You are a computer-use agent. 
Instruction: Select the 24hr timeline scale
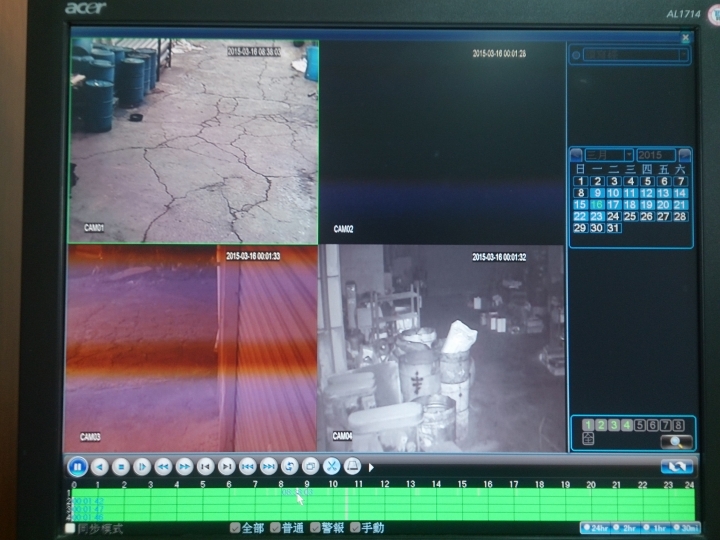pyautogui.click(x=596, y=528)
